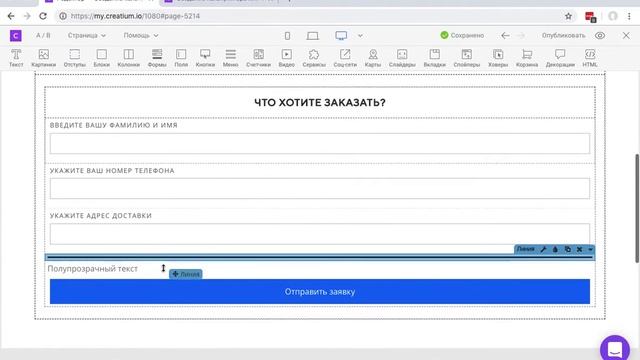
Task: Open the chat support bubble
Action: point(615,349)
